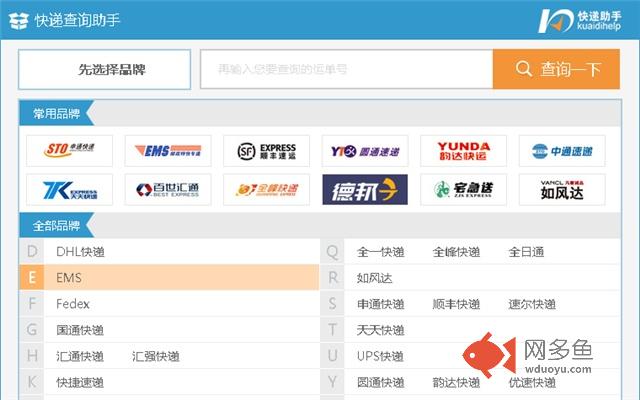The height and width of the screenshot is (400, 640).
Task: Choose Fedex in the F row
Action: [73, 304]
